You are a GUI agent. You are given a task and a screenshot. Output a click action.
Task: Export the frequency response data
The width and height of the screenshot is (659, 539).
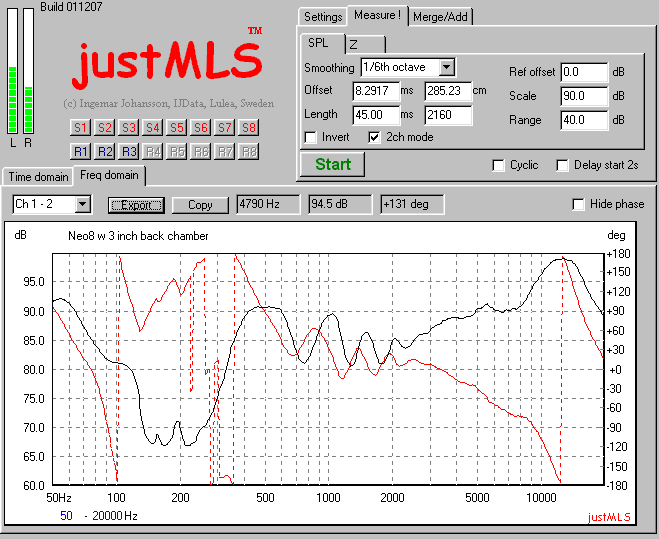click(136, 205)
